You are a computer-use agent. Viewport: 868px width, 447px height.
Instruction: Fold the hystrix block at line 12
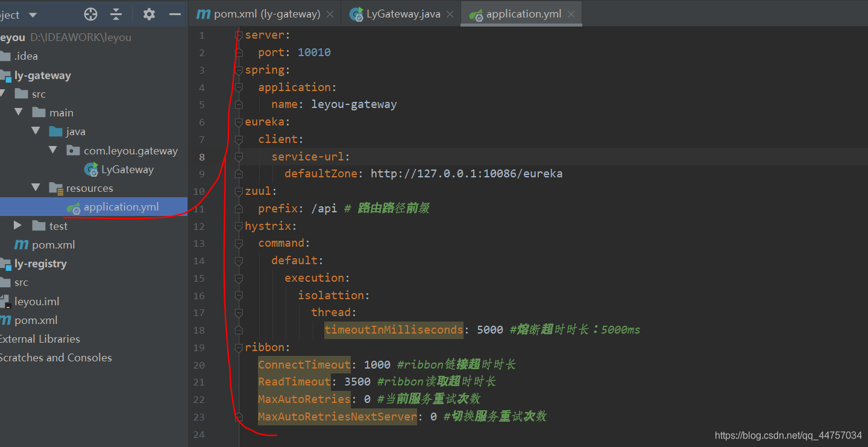point(239,226)
